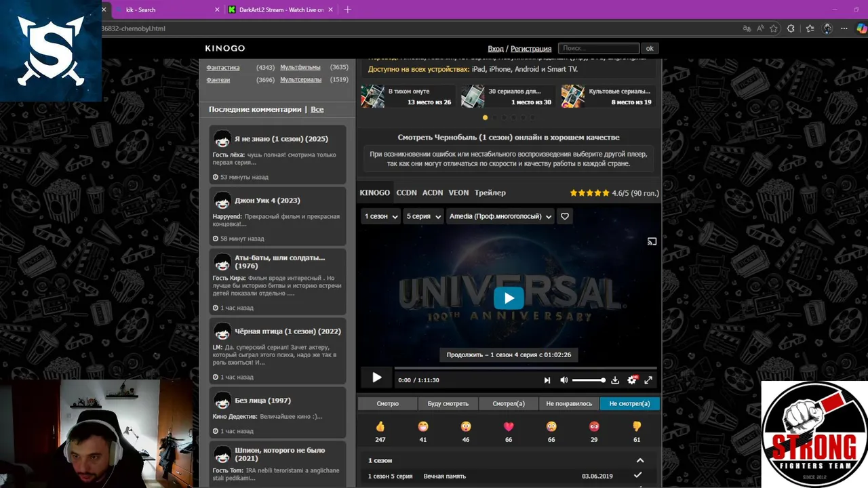Mark status as Смотрел(а)
Viewport: 868px width, 488px height.
[x=509, y=403]
